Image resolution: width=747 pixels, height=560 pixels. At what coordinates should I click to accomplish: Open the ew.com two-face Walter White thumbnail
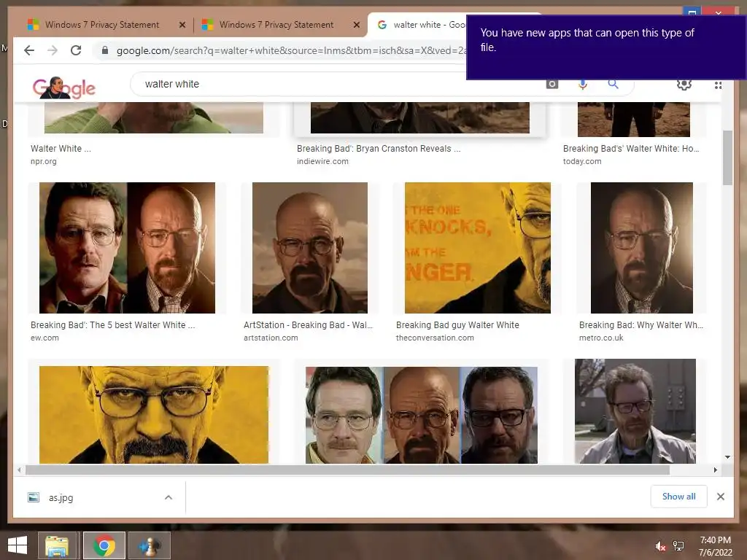coord(127,248)
